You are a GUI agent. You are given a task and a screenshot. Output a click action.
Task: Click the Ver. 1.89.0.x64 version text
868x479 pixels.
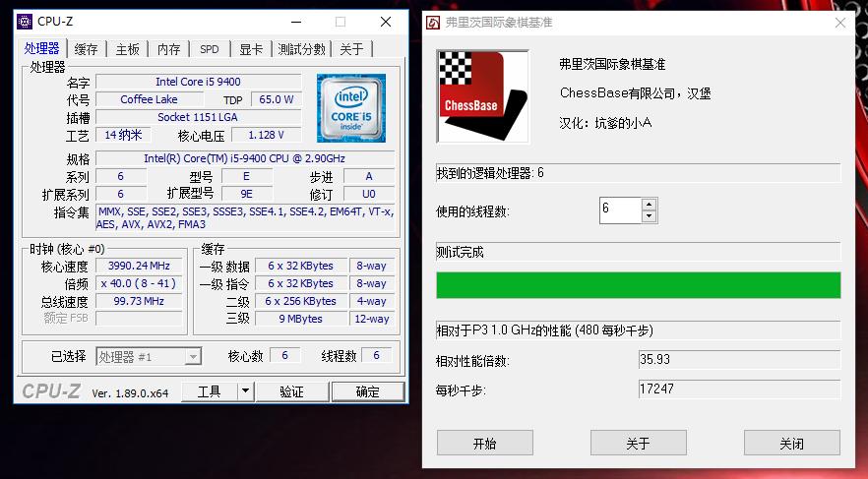coord(130,393)
